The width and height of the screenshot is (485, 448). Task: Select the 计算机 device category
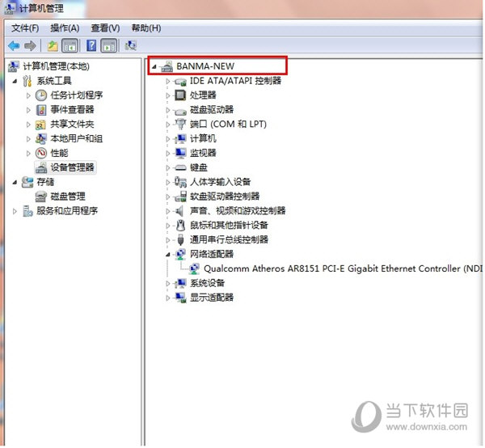(x=203, y=138)
